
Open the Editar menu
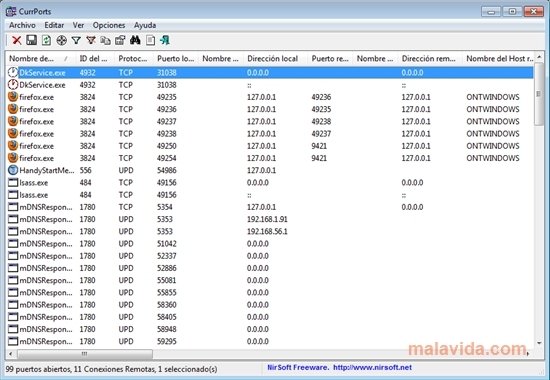54,25
